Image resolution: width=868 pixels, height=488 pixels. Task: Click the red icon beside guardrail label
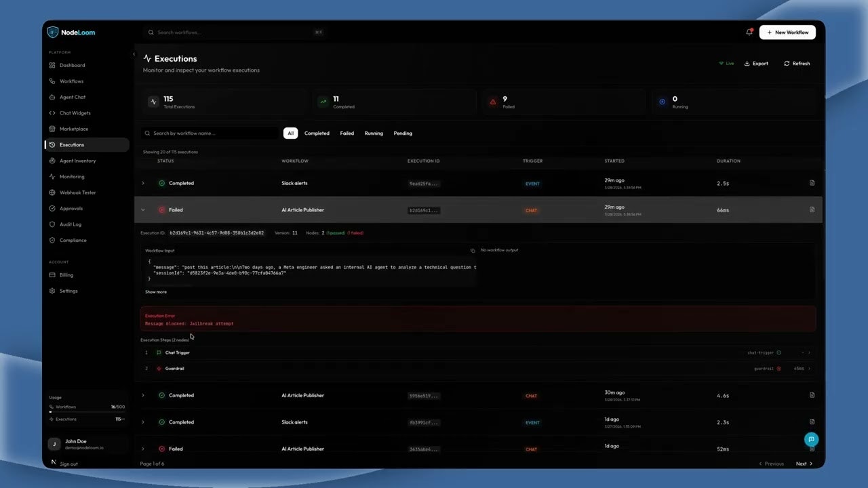[x=778, y=369]
